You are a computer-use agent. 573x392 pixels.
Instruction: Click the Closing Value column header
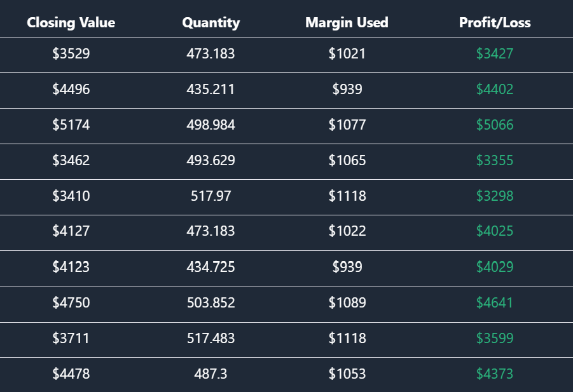point(71,23)
